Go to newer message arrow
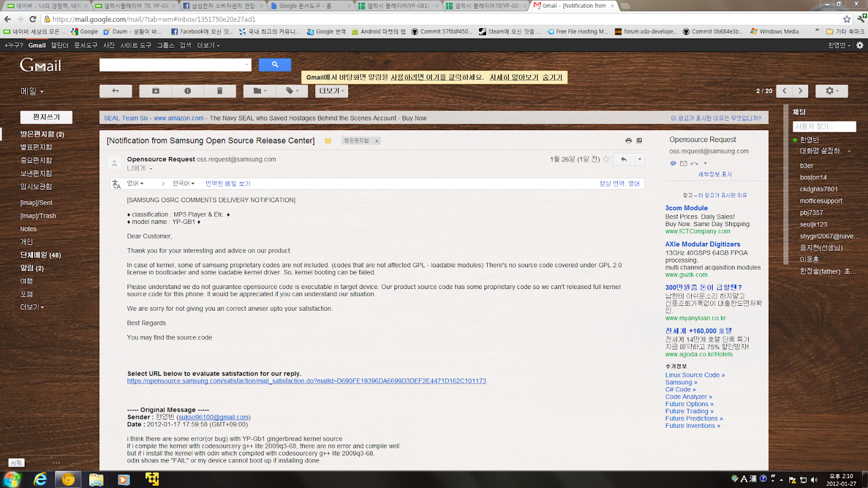This screenshot has height=488, width=868. (x=784, y=91)
